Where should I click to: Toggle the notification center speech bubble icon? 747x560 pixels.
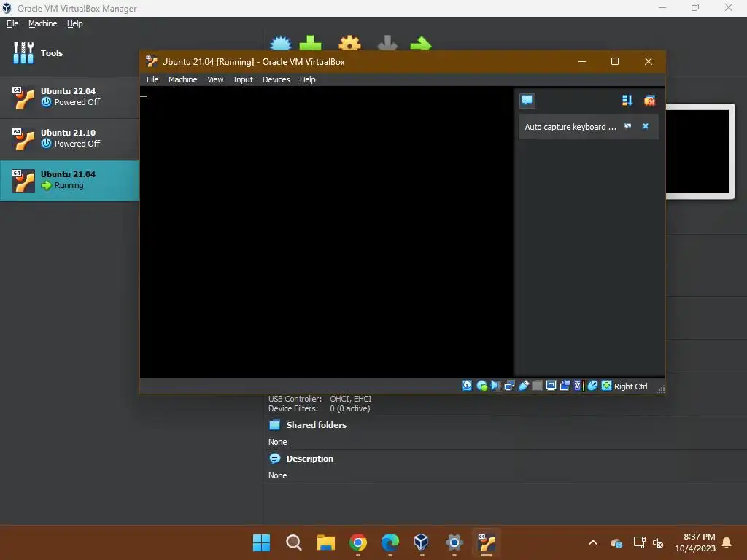(x=527, y=101)
